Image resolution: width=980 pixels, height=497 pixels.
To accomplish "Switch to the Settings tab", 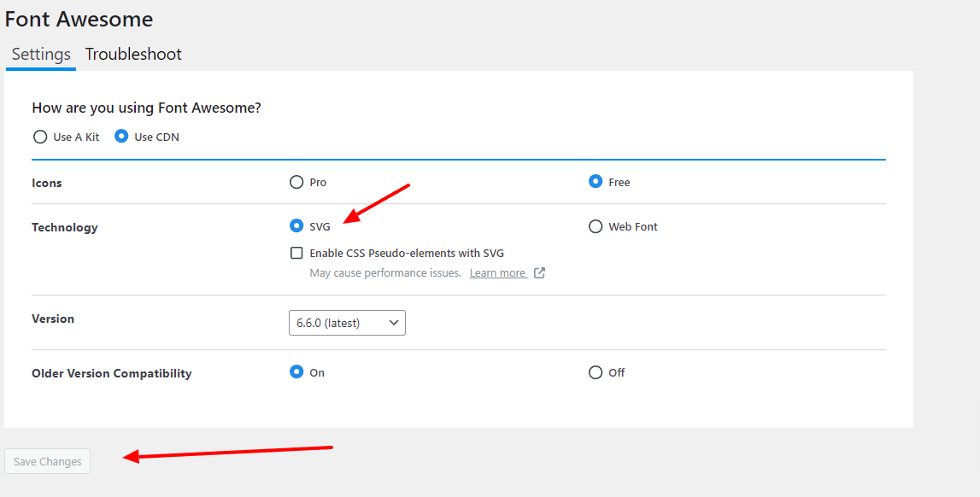I will (41, 55).
